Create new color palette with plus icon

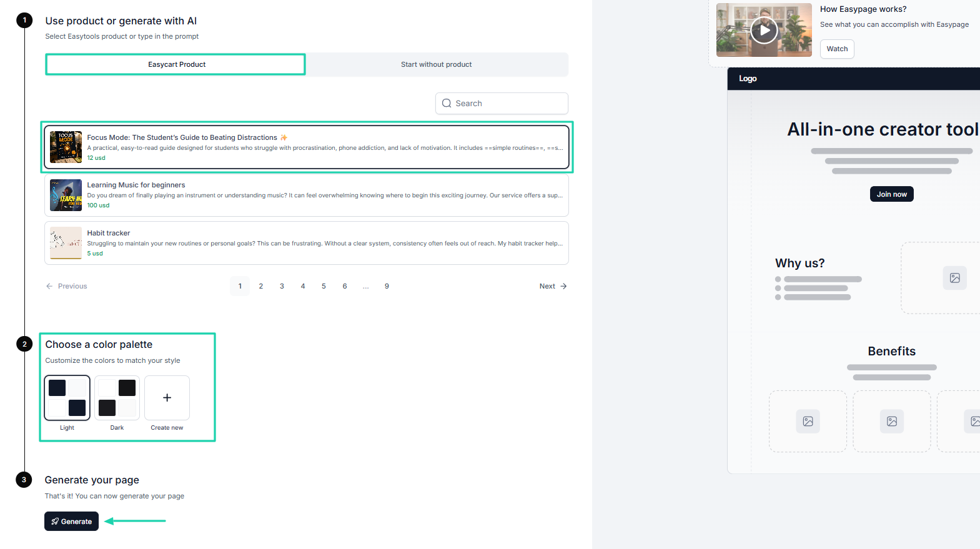coord(167,398)
